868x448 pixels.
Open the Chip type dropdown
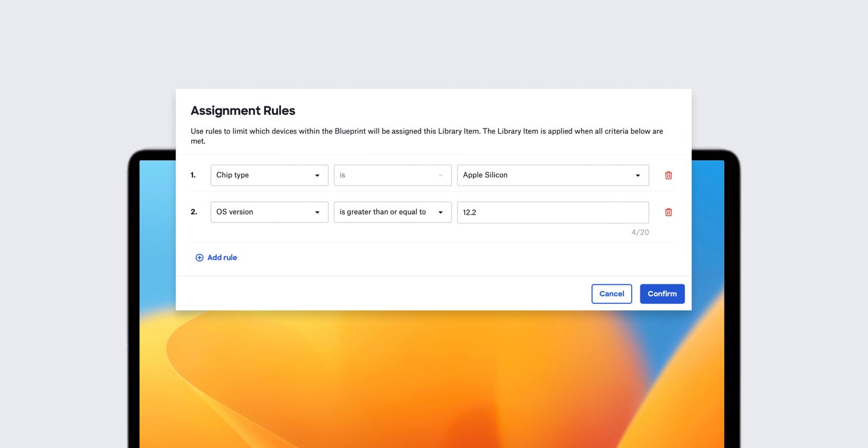269,175
